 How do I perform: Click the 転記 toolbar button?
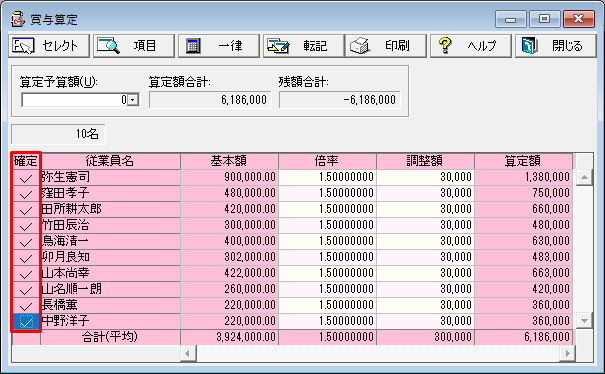pyautogui.click(x=304, y=46)
